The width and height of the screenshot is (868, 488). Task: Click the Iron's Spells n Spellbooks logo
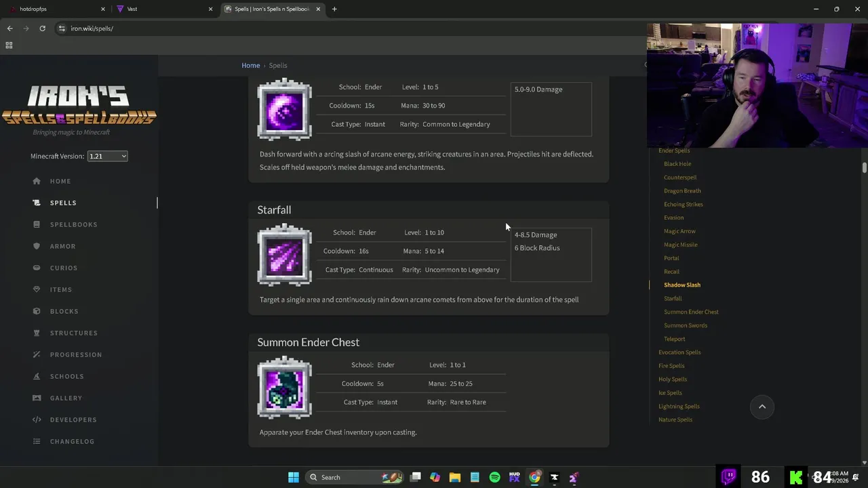pos(79,106)
